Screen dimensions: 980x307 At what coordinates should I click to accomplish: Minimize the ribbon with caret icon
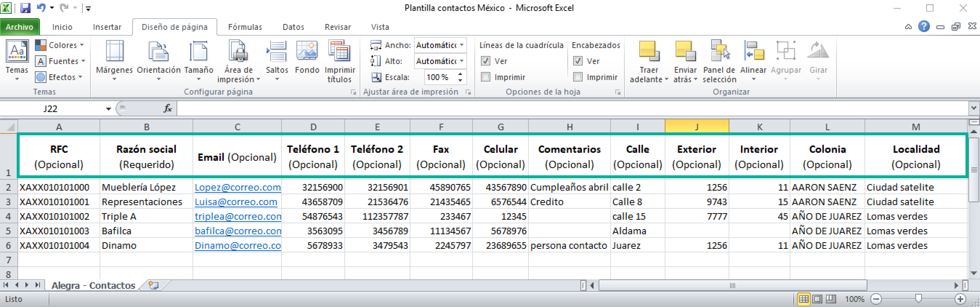908,27
